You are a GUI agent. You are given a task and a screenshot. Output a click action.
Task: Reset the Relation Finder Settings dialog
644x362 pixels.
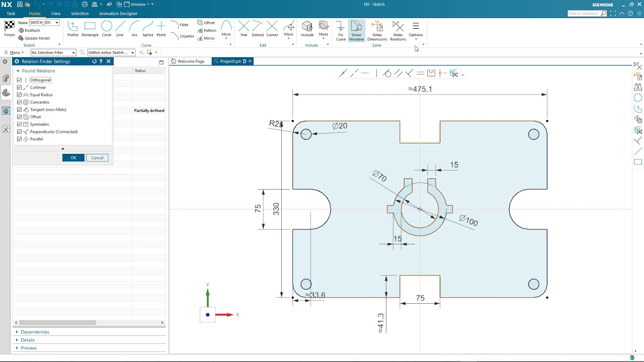pos(94,61)
